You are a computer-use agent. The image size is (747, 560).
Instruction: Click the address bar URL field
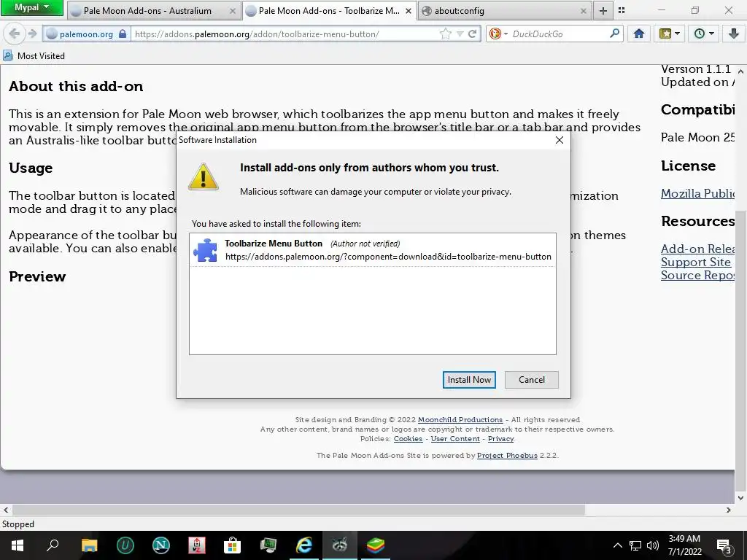[285, 34]
